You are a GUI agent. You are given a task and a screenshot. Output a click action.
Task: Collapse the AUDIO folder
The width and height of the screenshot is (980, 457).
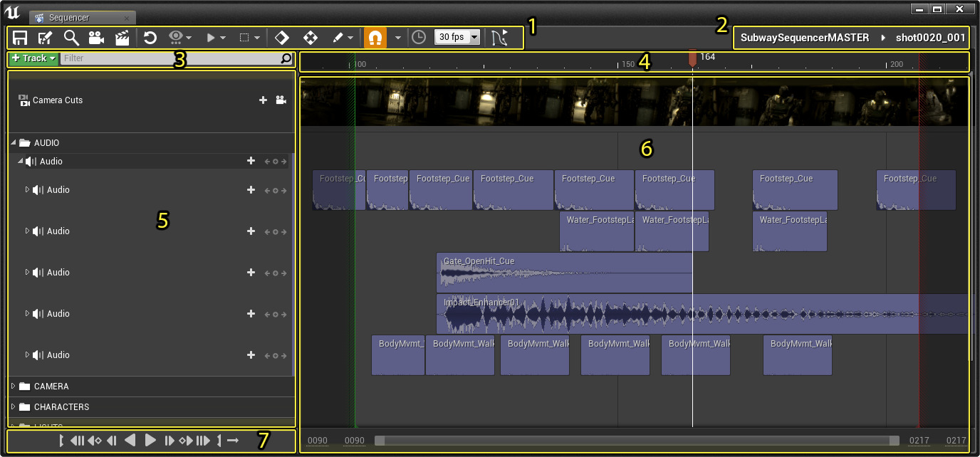[x=14, y=143]
